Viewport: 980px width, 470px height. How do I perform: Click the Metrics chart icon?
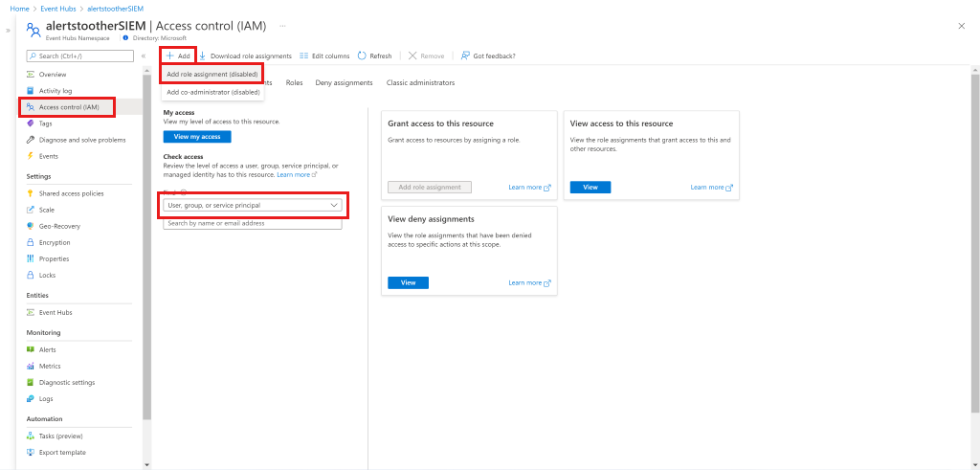30,367
